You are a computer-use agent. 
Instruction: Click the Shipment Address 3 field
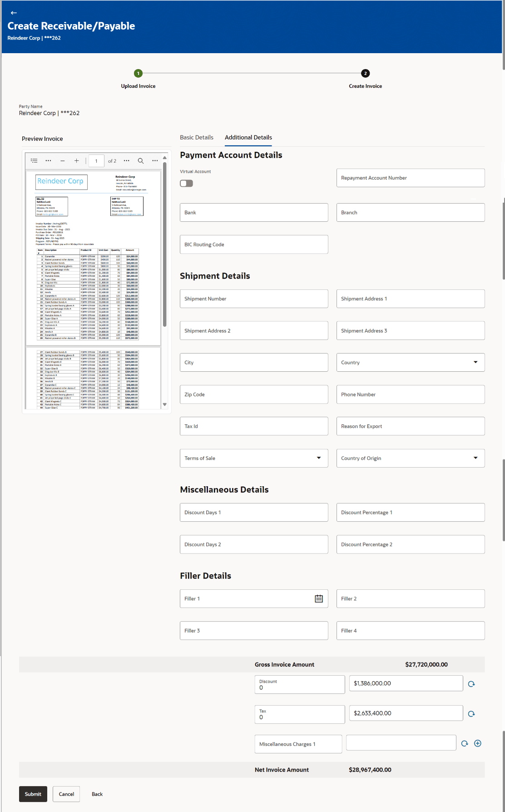click(x=411, y=331)
